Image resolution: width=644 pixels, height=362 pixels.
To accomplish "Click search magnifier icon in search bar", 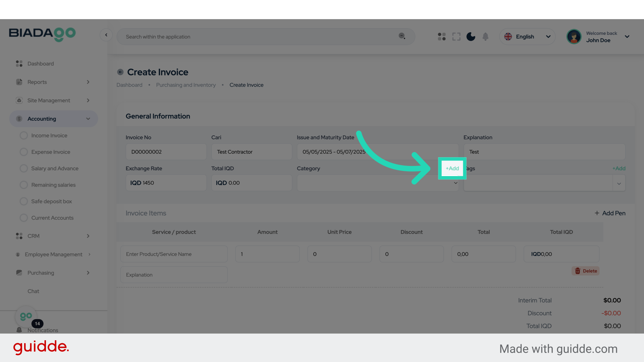I will (402, 36).
